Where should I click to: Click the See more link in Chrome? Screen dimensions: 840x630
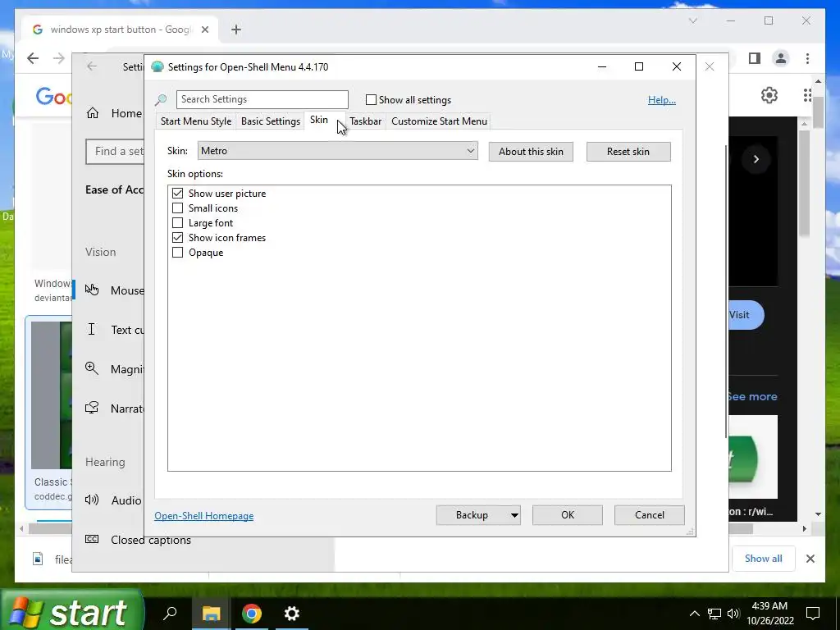(x=752, y=396)
